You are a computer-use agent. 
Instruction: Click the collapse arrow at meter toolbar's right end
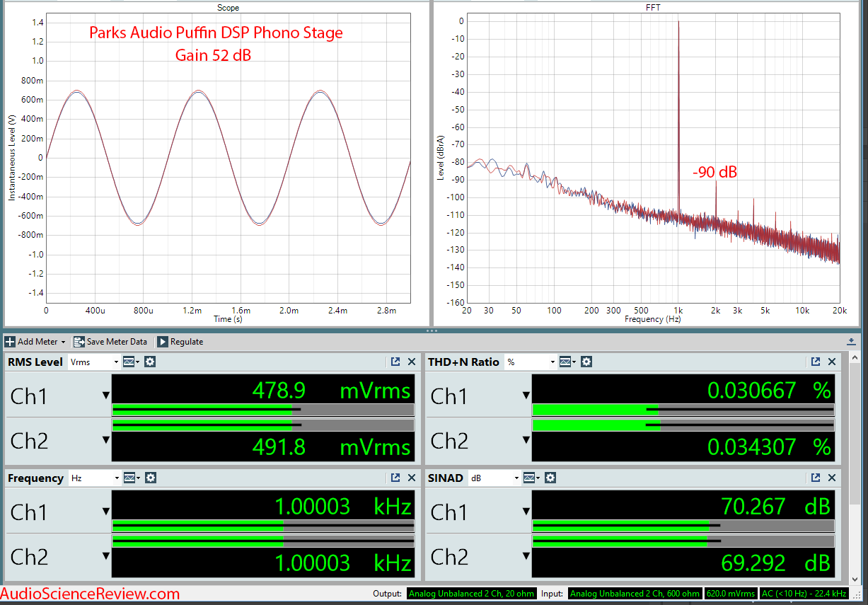click(x=851, y=342)
